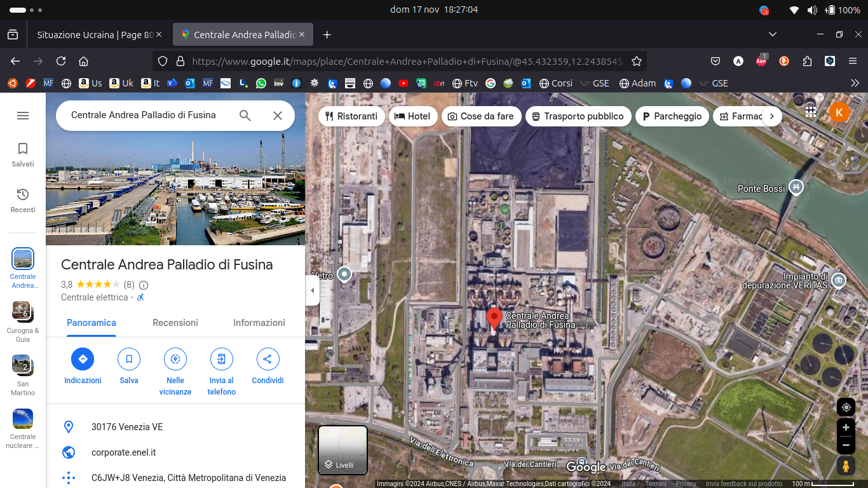Select Centrale nucleare recent thumbnail
The width and height of the screenshot is (868, 488).
tap(23, 429)
